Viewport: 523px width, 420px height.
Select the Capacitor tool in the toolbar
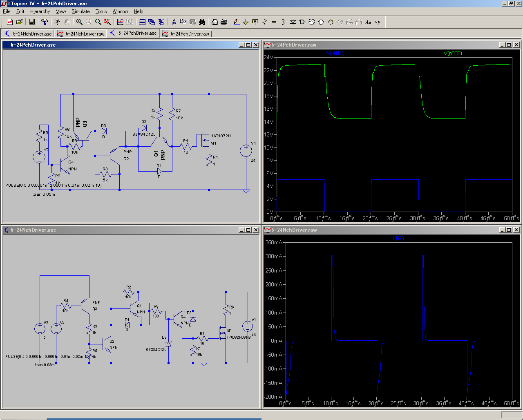pyautogui.click(x=274, y=22)
